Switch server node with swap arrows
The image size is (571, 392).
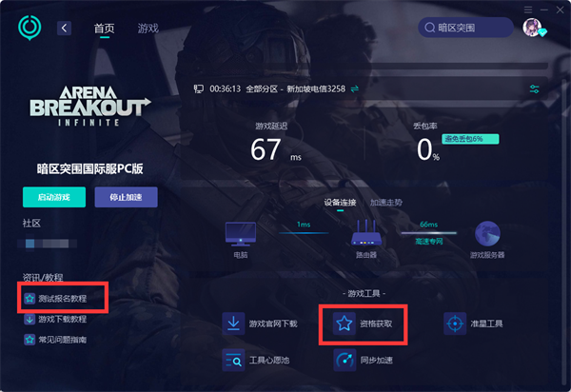(354, 88)
